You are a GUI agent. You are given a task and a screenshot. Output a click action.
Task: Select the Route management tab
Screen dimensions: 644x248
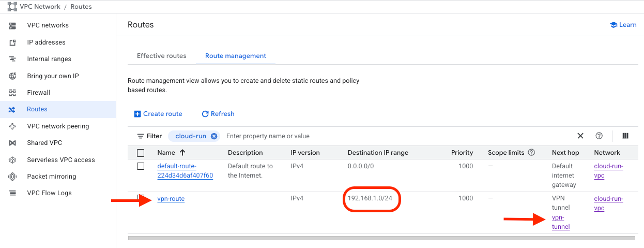pos(236,56)
